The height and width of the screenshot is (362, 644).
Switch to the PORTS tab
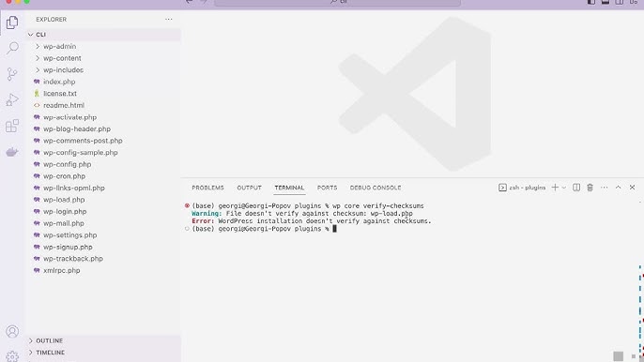(x=327, y=188)
